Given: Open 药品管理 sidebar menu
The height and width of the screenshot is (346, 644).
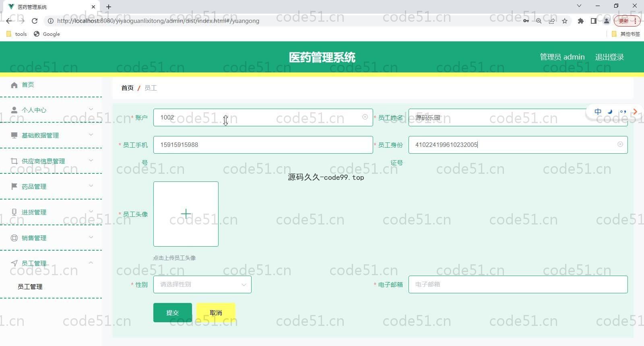Looking at the screenshot, I should point(34,186).
